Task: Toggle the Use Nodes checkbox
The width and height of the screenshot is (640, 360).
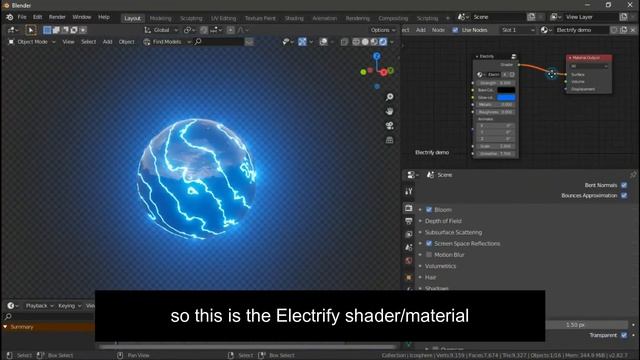Action: (x=455, y=30)
